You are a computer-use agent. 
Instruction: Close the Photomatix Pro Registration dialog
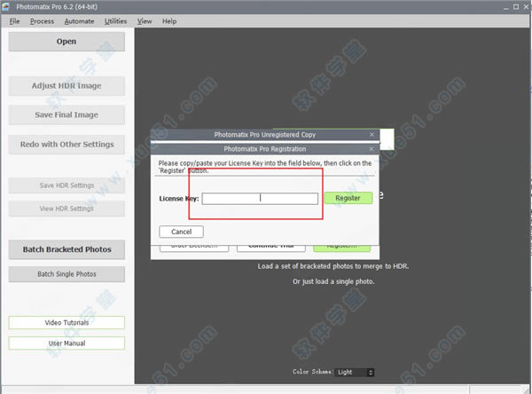coord(372,149)
